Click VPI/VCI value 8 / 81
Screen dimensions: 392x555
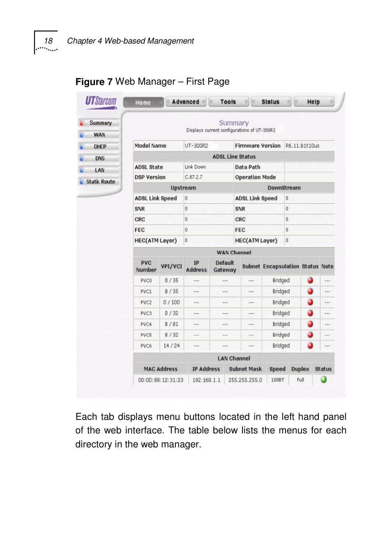tap(171, 324)
